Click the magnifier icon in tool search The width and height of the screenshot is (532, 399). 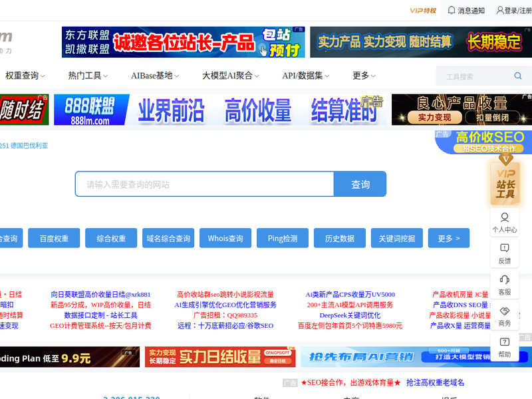coord(518,76)
